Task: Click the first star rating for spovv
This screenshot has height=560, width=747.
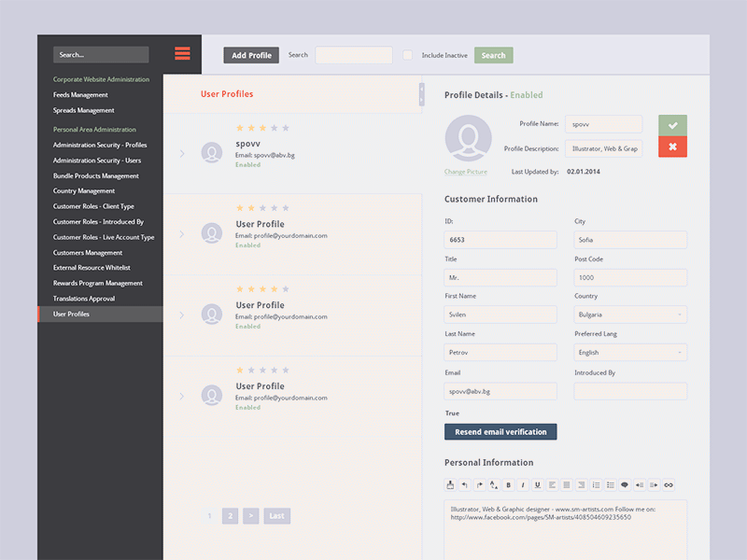Action: click(x=239, y=128)
